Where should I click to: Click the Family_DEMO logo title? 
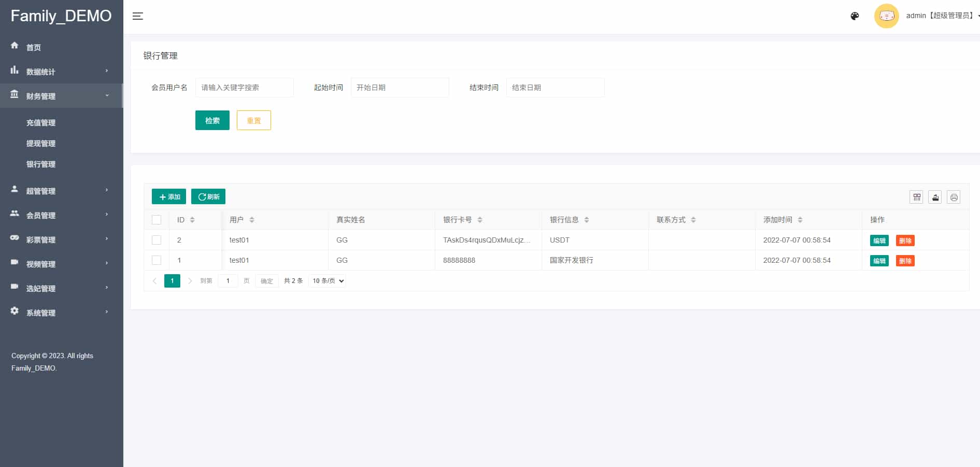click(61, 16)
